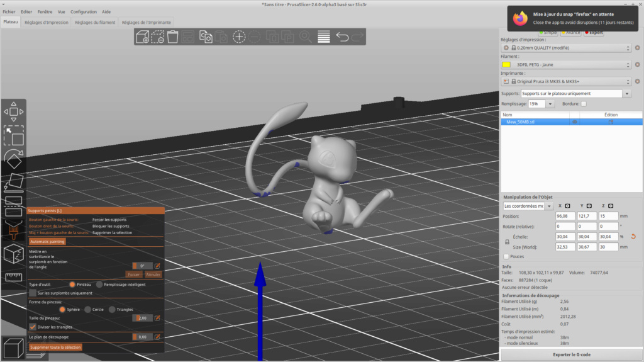Image resolution: width=644 pixels, height=362 pixels.
Task: Toggle the Bordure checkbox
Action: pyautogui.click(x=584, y=104)
